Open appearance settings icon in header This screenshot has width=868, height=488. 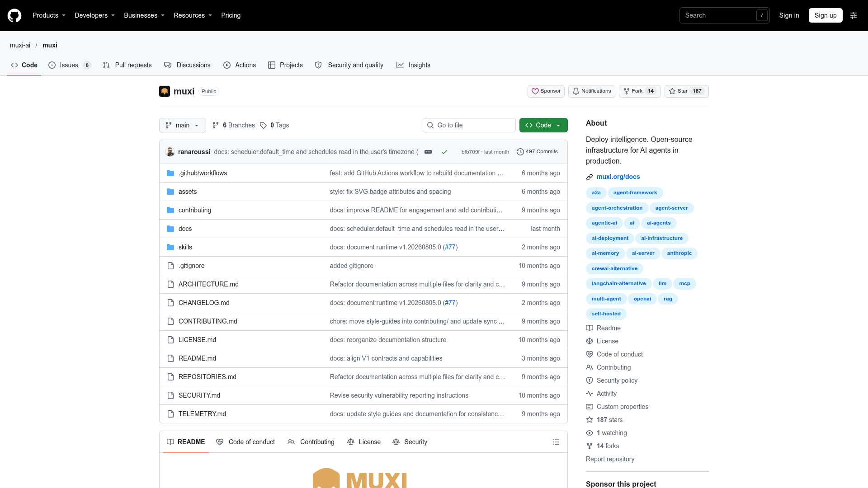[x=854, y=15]
